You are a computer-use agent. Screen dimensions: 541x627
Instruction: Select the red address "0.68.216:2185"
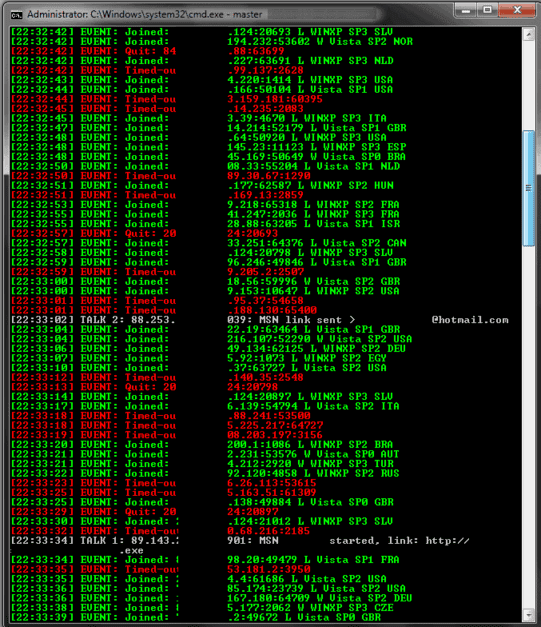click(269, 531)
